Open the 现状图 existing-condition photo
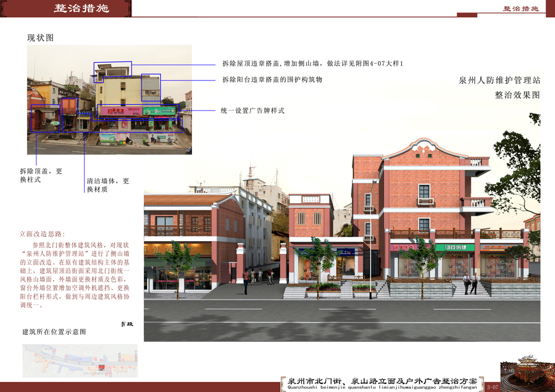The width and height of the screenshot is (555, 392). (109, 100)
